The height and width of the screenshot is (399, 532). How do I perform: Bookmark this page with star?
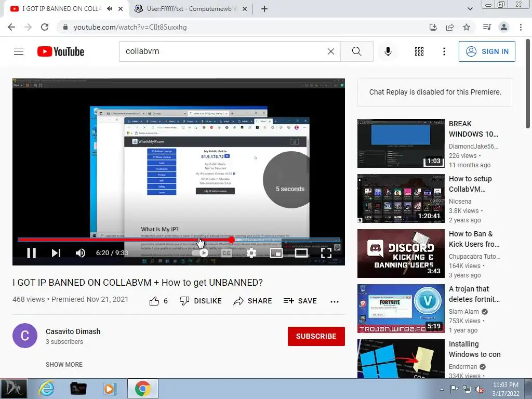(467, 27)
